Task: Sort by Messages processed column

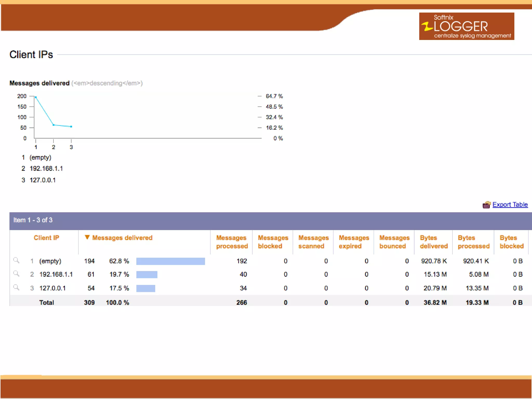Action: 232,242
